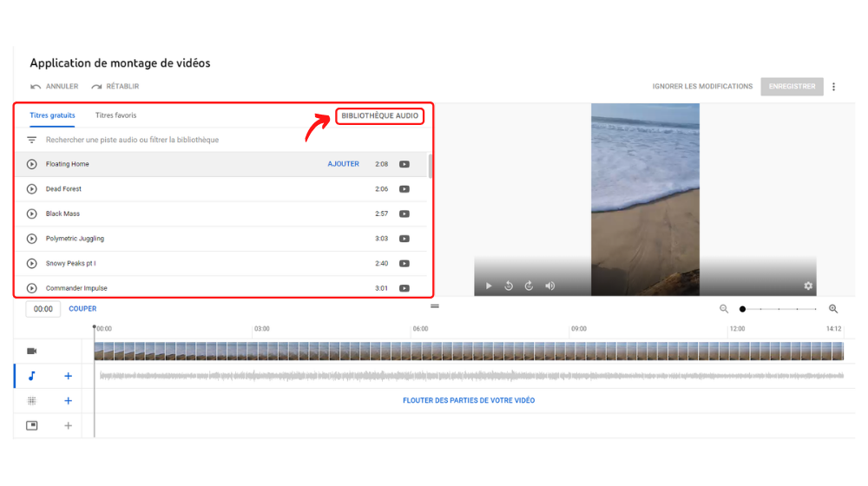
Task: Select the Dead Forest title text
Action: click(x=63, y=188)
